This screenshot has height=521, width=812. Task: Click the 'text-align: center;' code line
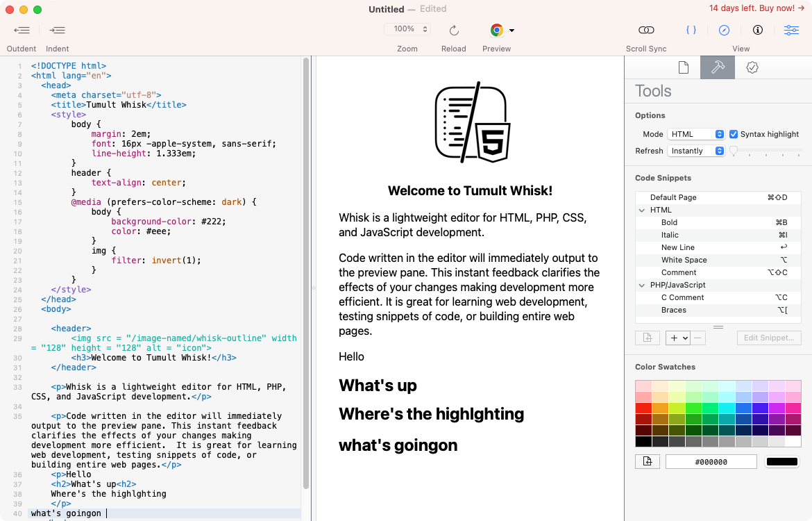[138, 183]
